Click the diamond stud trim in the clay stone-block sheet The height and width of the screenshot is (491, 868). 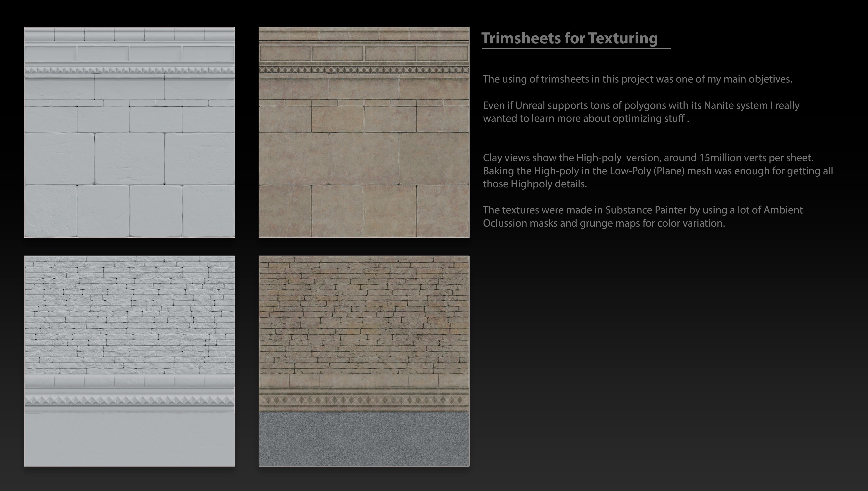tap(130, 70)
